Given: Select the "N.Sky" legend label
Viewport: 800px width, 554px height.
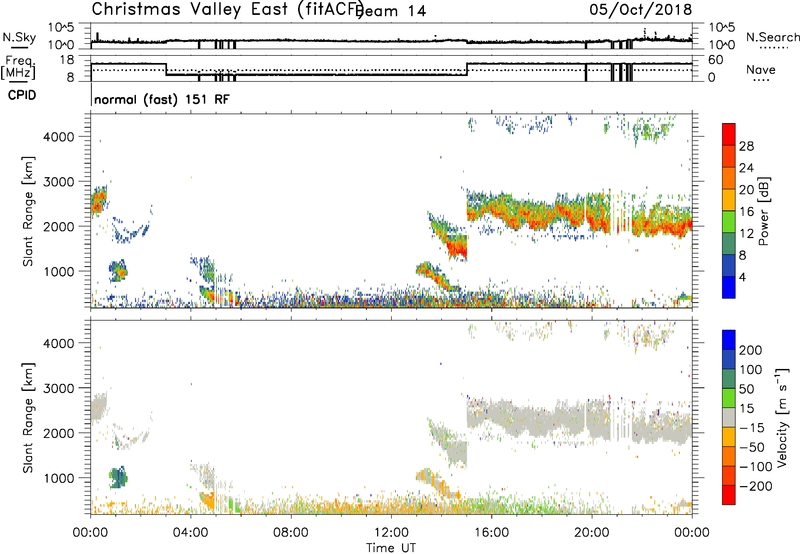Looking at the screenshot, I should click(19, 38).
